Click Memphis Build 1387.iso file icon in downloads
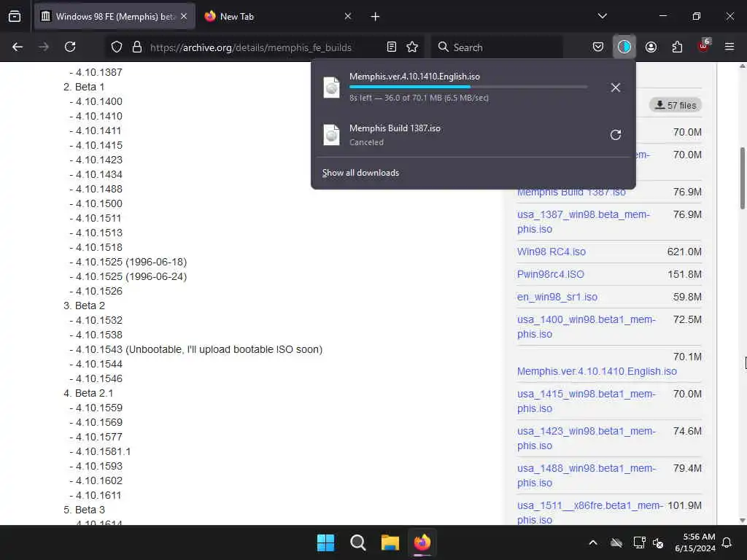Screen dimensions: 747x560 (x=332, y=135)
